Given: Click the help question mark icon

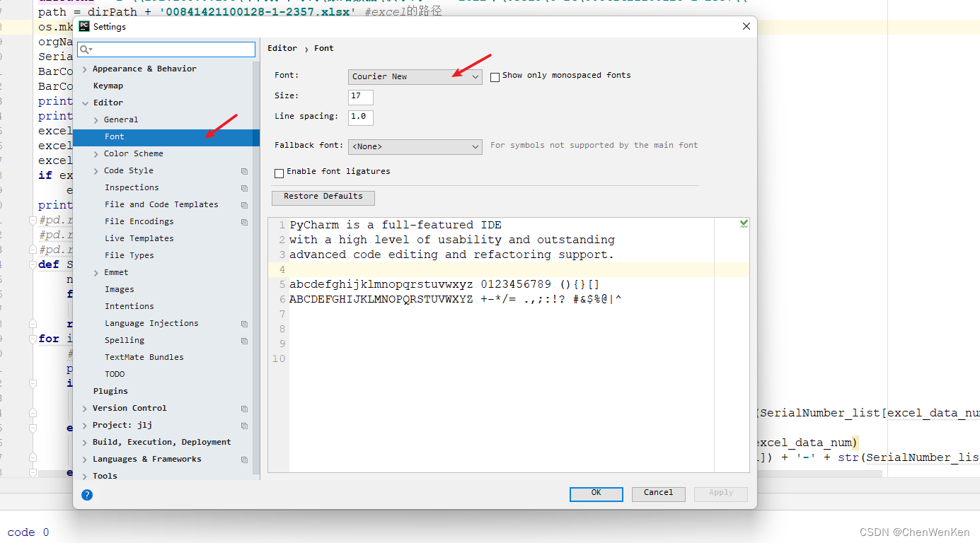Looking at the screenshot, I should coord(87,495).
